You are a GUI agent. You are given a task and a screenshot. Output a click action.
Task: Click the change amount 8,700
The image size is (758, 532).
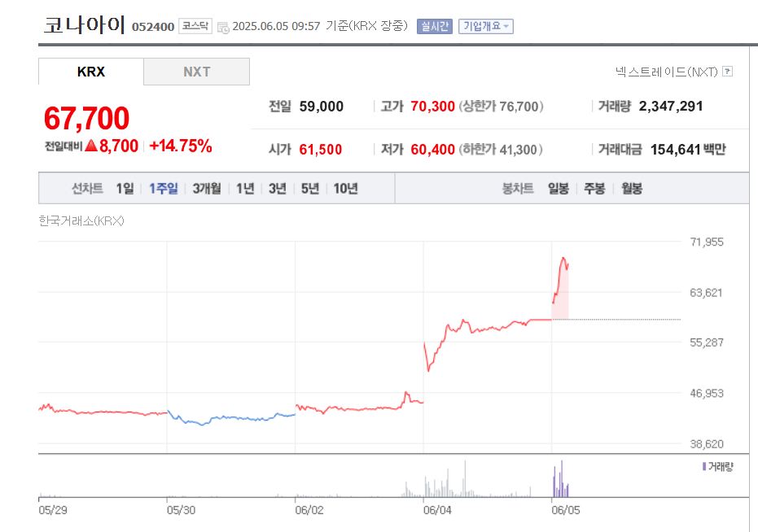(x=119, y=146)
